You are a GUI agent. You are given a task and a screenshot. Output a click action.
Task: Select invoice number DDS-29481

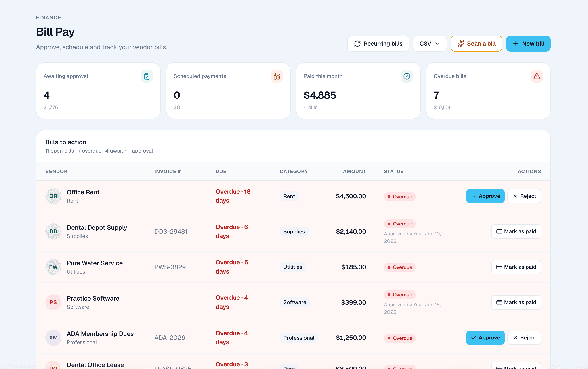171,232
